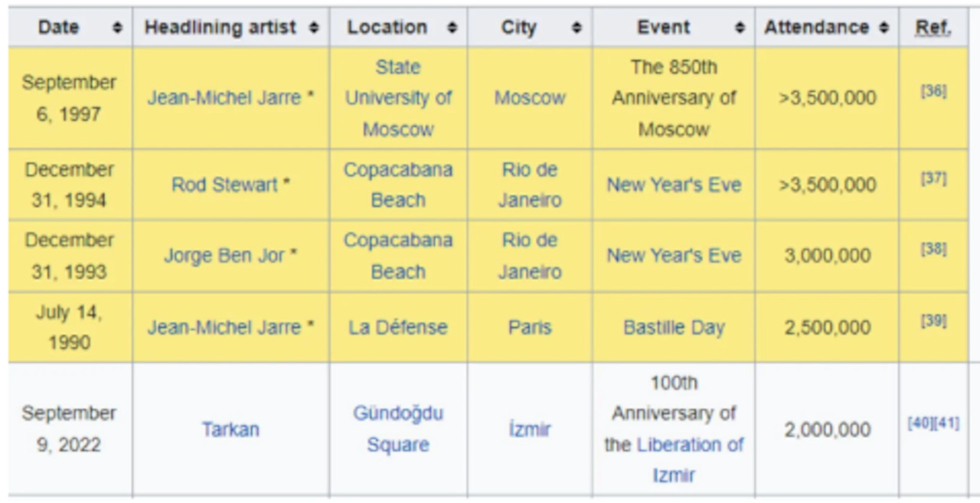Click the Headlining artist sort arrows
This screenshot has width=980, height=503.
click(314, 28)
